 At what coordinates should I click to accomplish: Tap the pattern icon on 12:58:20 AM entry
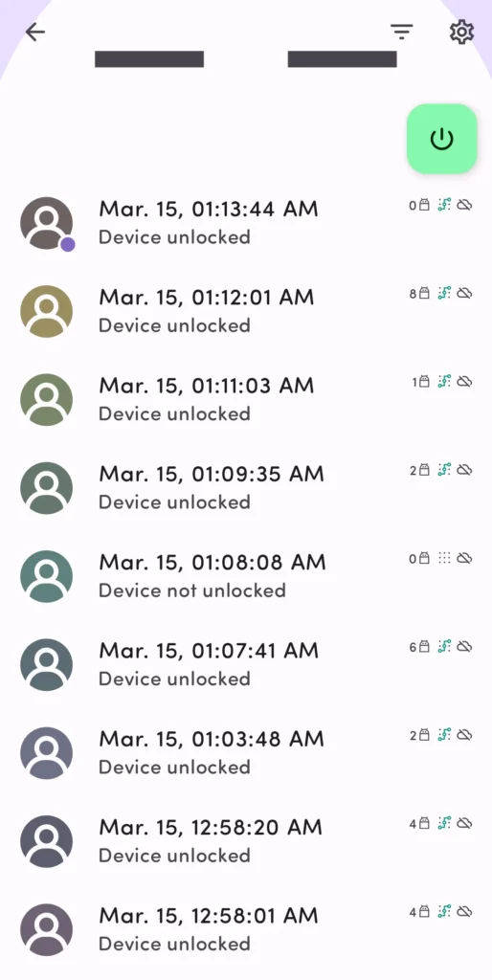444,823
